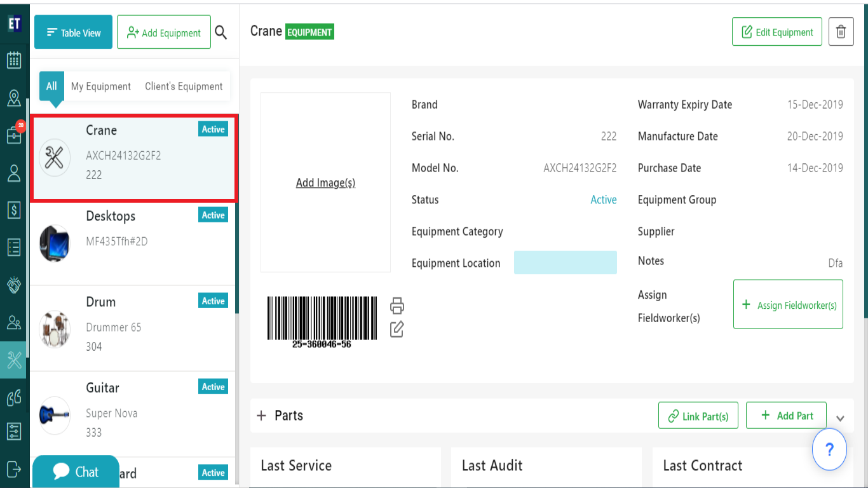Click the Active badge on Desktops

point(213,215)
